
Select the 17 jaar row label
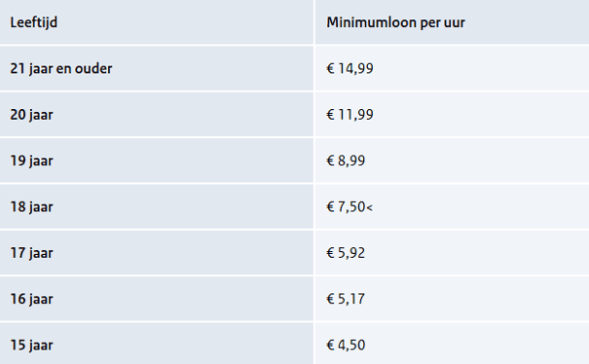click(31, 253)
